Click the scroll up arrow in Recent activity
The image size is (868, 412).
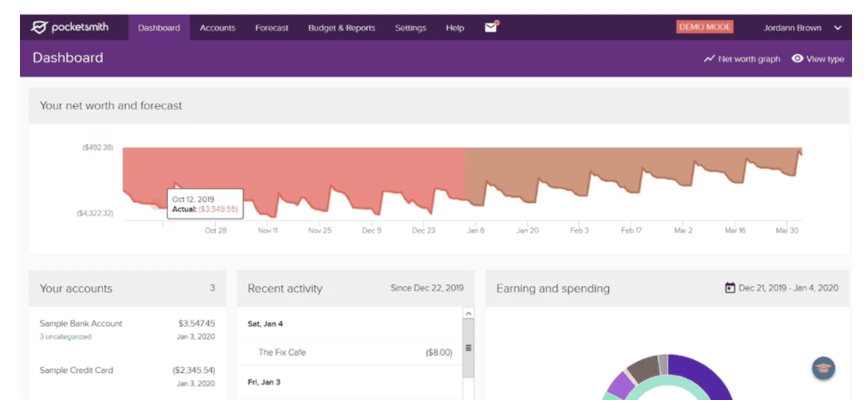coord(468,313)
